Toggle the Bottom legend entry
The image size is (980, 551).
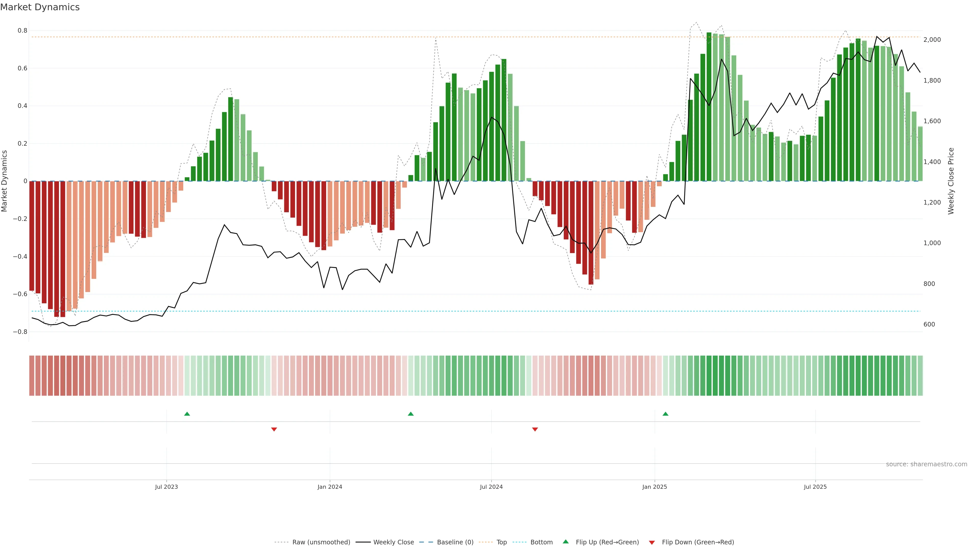[x=541, y=542]
